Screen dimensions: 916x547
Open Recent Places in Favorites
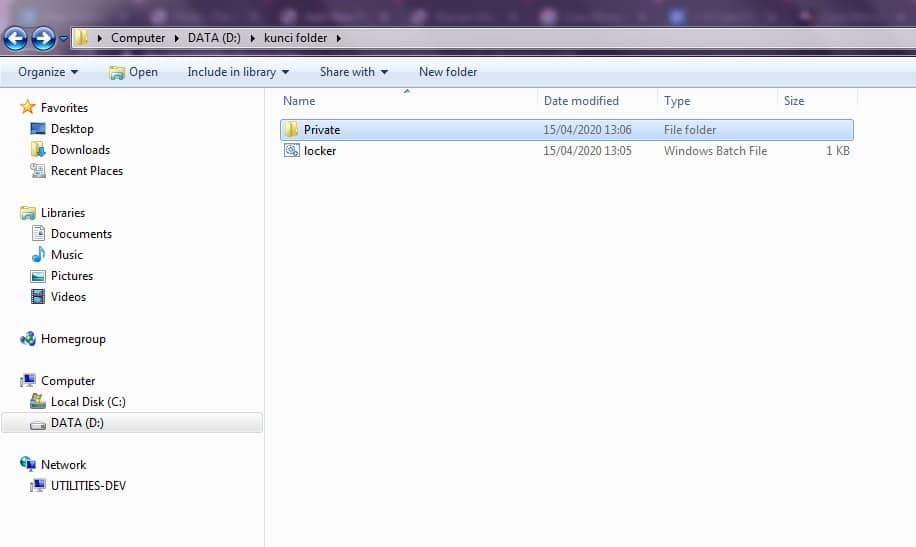[87, 171]
